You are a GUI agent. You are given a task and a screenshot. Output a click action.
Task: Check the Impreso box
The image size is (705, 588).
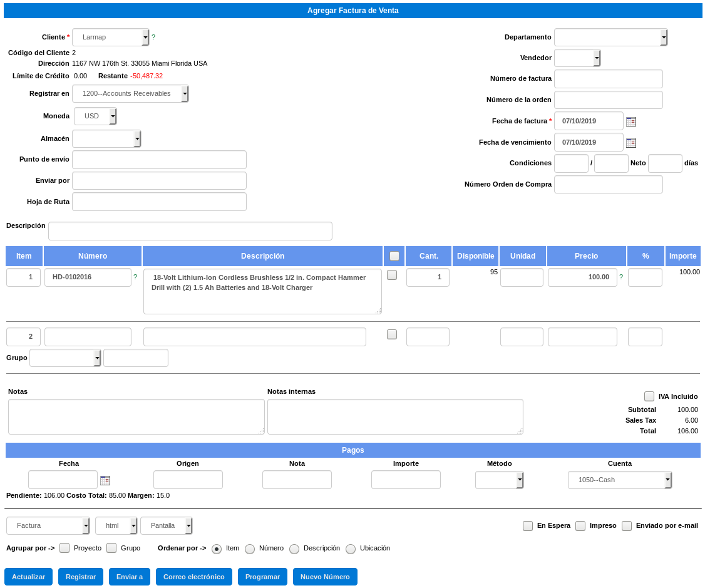[580, 525]
